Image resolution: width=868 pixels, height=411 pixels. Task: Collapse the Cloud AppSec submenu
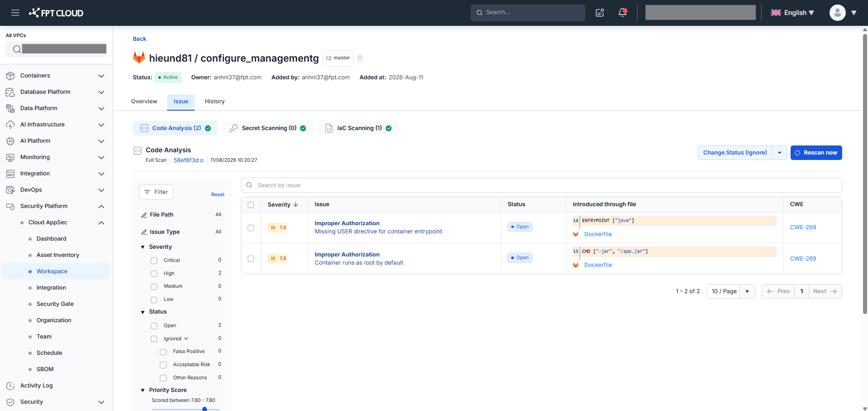101,223
